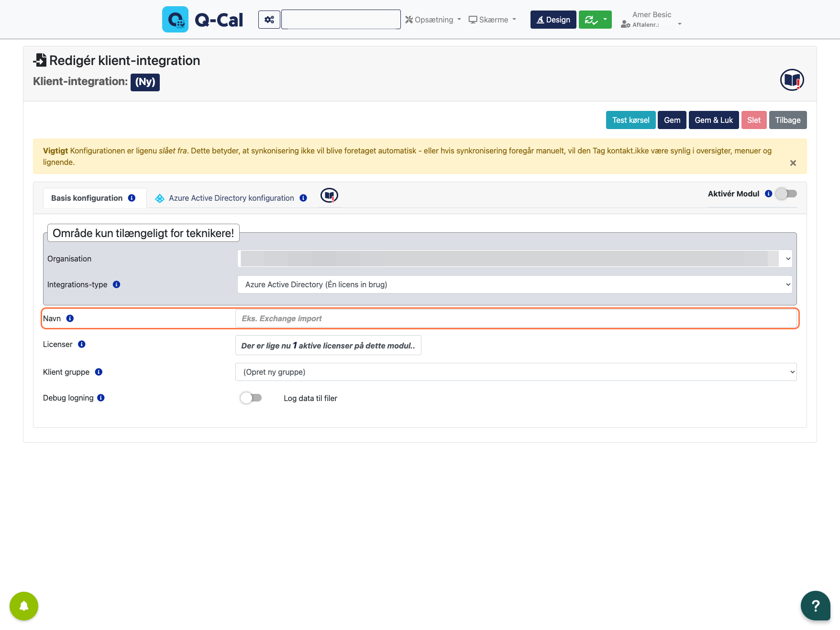Click the Redigér klient-integration heading icon

40,60
